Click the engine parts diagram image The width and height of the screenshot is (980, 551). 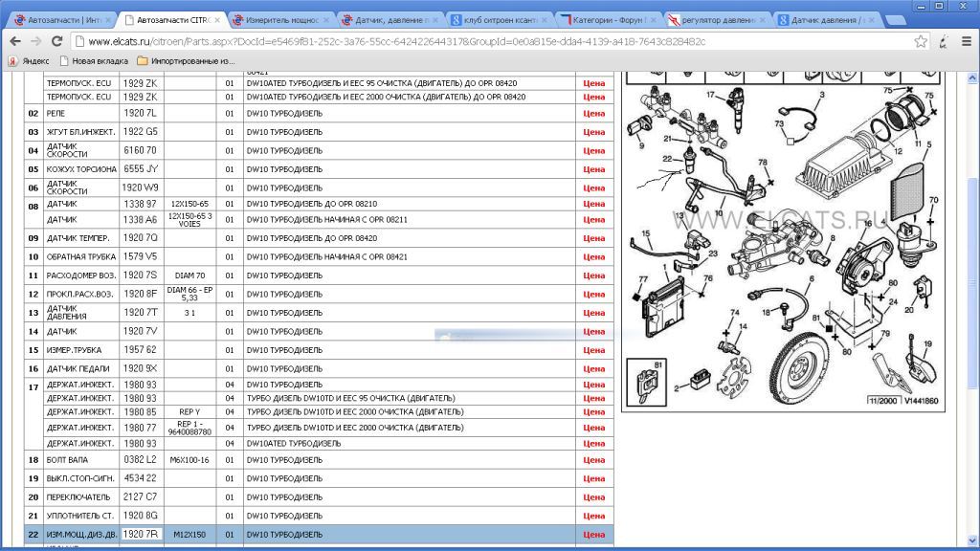tap(783, 242)
